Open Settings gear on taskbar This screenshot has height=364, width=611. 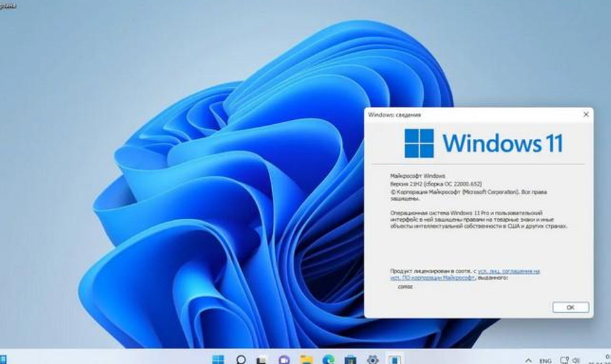pos(372,360)
